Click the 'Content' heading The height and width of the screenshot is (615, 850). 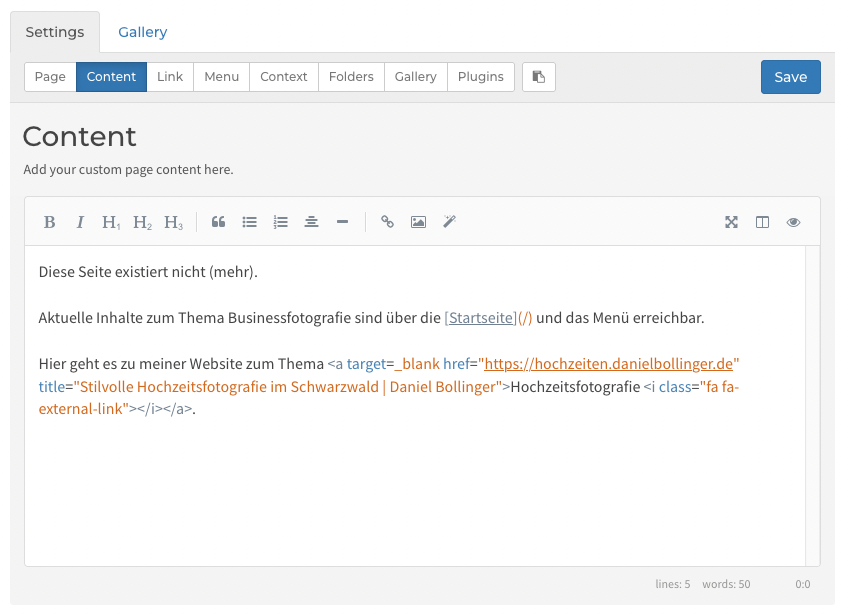(79, 136)
